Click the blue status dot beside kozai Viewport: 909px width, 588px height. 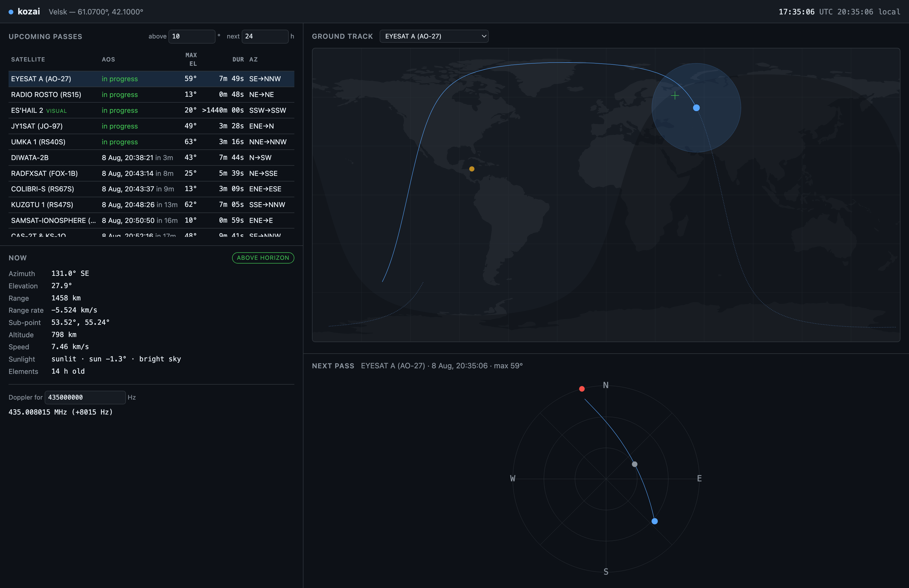pos(11,12)
